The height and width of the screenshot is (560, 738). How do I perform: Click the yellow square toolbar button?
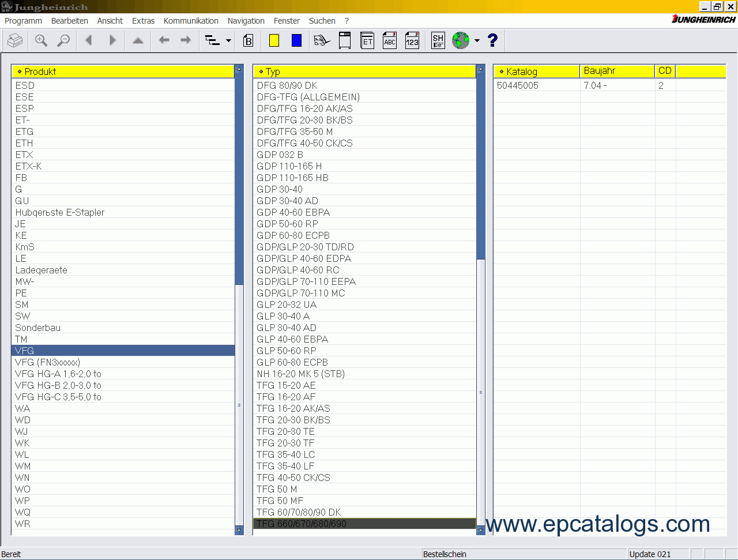tap(274, 40)
